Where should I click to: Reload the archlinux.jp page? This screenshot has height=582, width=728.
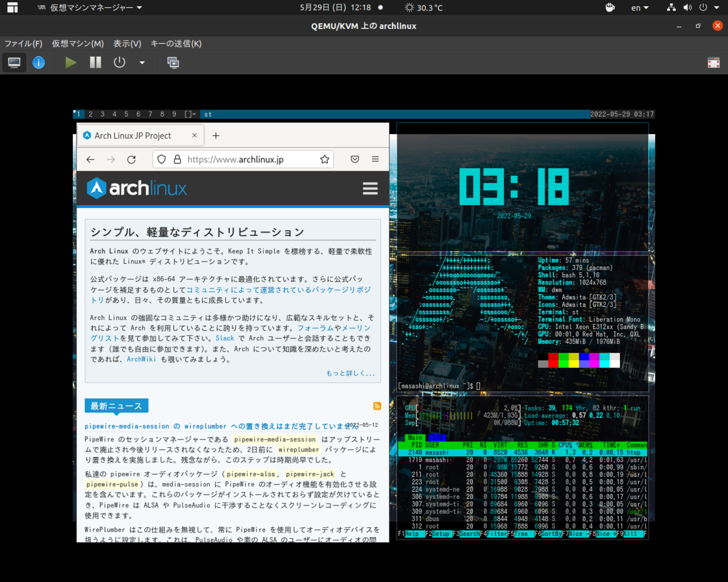[131, 159]
